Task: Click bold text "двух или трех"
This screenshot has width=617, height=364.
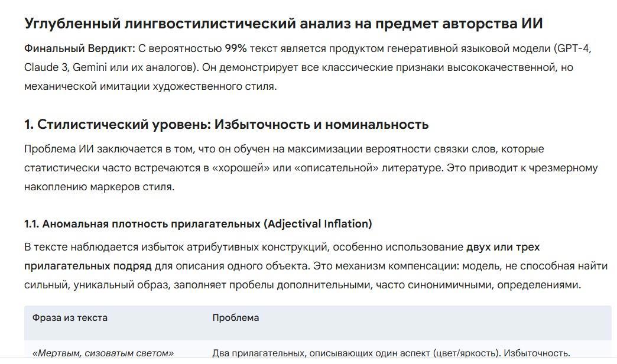Action: [502, 247]
